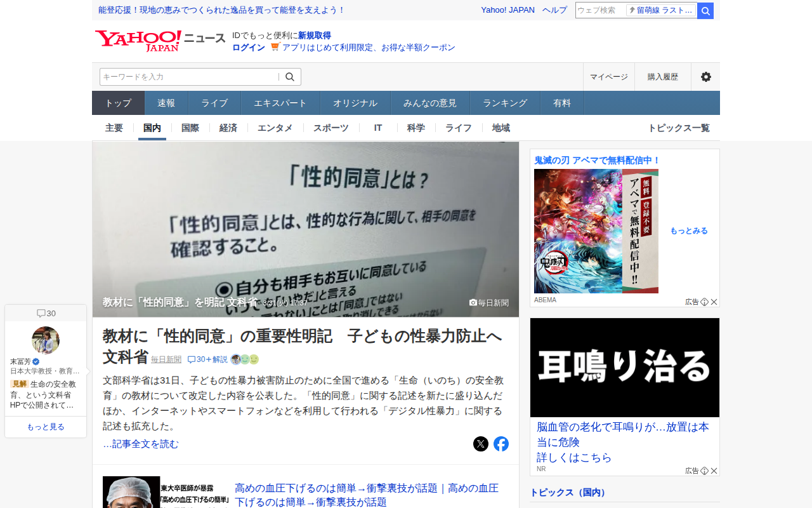The image size is (812, 508).
Task: Select the スポーツ category
Action: tap(331, 128)
